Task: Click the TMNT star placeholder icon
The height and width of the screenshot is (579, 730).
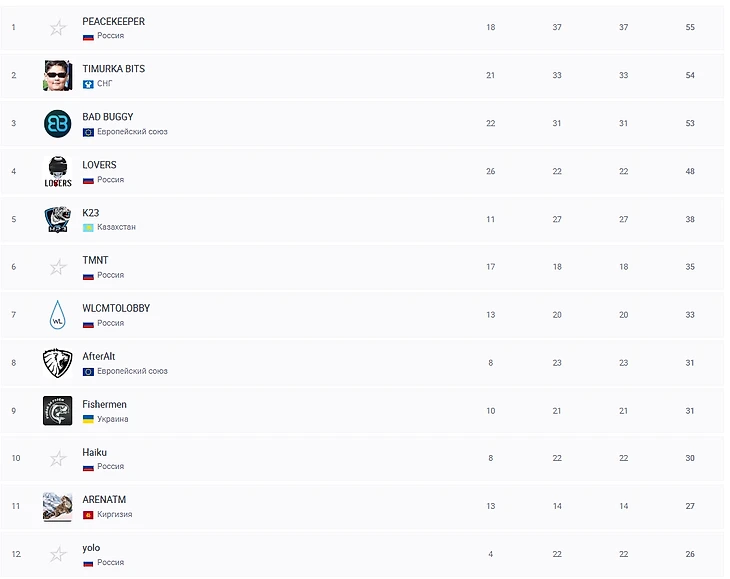Action: (x=58, y=267)
